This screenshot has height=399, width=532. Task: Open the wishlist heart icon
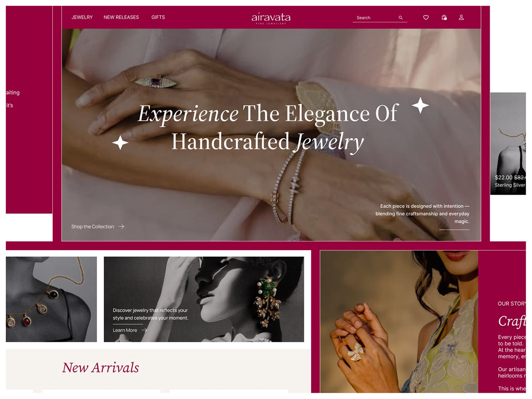(426, 17)
